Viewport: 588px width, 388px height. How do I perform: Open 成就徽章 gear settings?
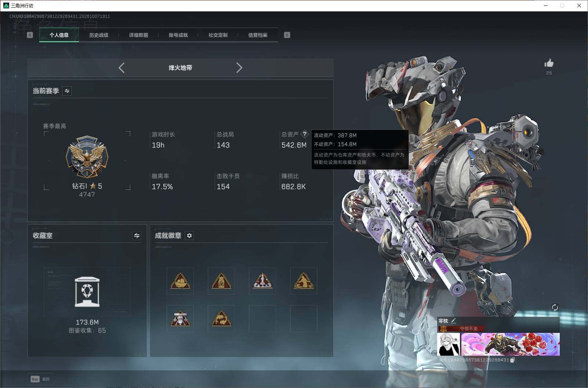click(x=189, y=236)
